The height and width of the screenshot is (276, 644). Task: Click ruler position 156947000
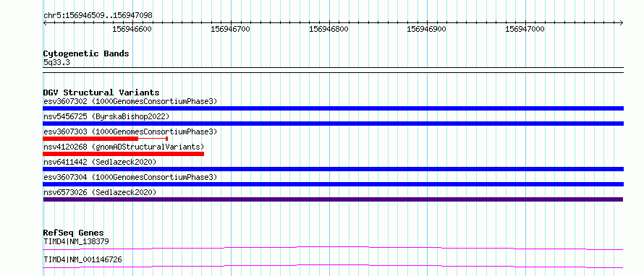tap(525, 29)
